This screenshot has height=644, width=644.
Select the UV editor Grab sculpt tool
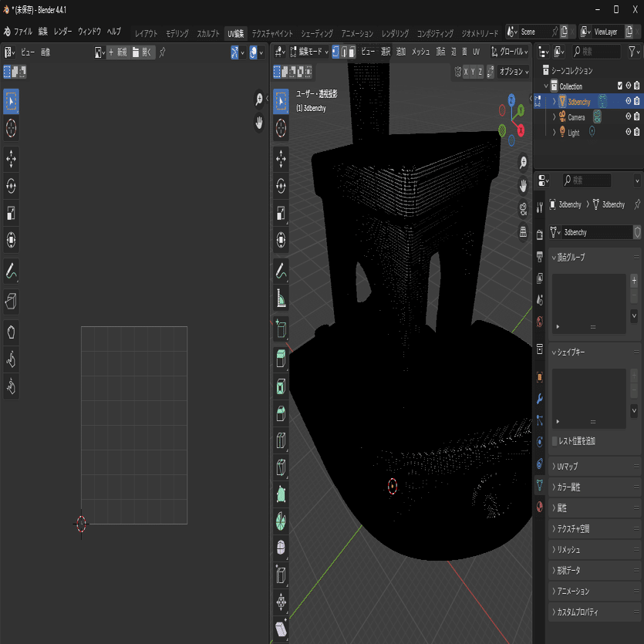click(x=12, y=332)
